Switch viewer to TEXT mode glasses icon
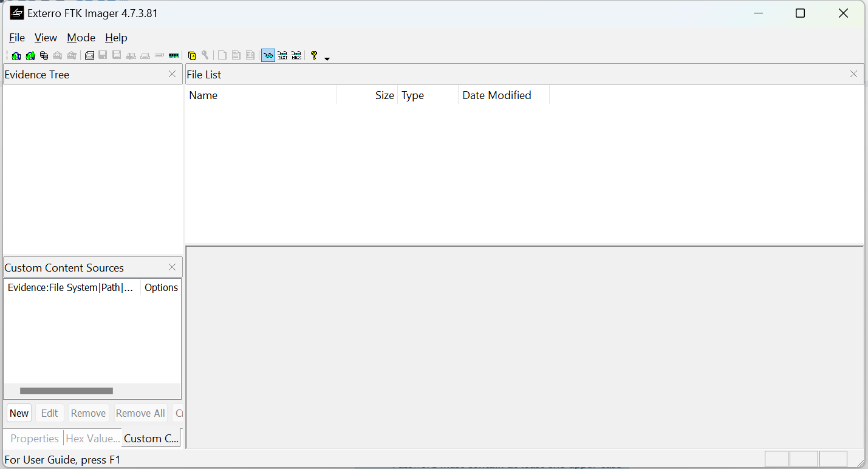Image resolution: width=868 pixels, height=469 pixels. point(282,56)
